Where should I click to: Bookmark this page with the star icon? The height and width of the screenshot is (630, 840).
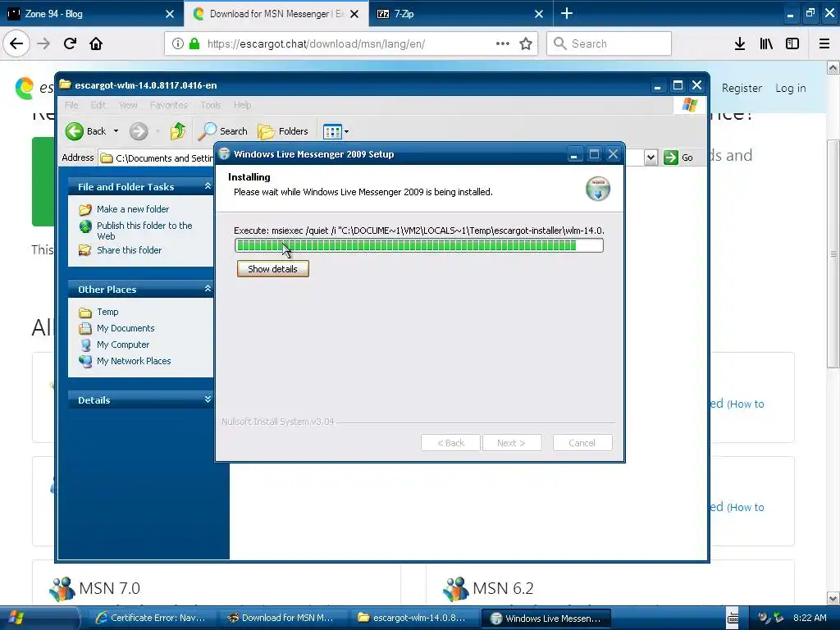[526, 43]
